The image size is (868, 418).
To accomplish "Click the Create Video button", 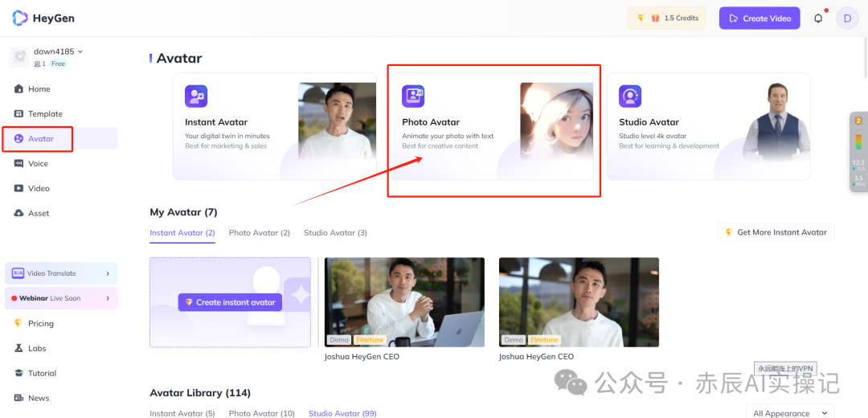I will (759, 18).
